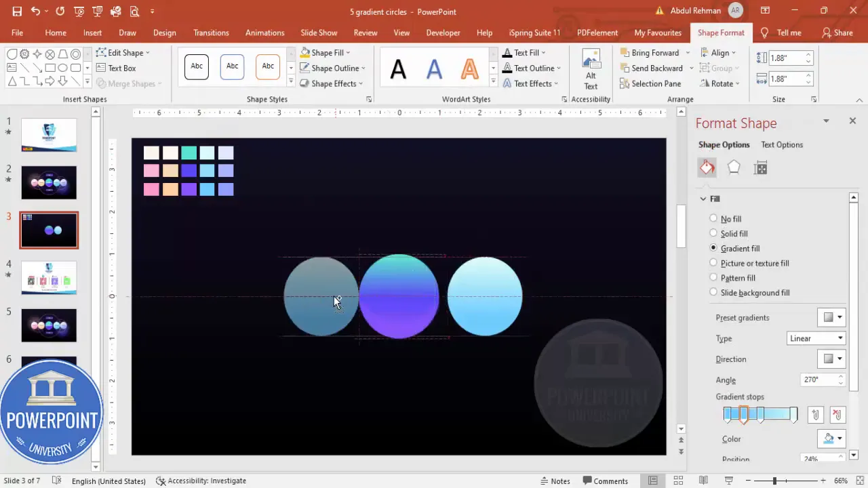Collapse the Fill section
The height and width of the screenshot is (488, 868).
[x=703, y=199]
